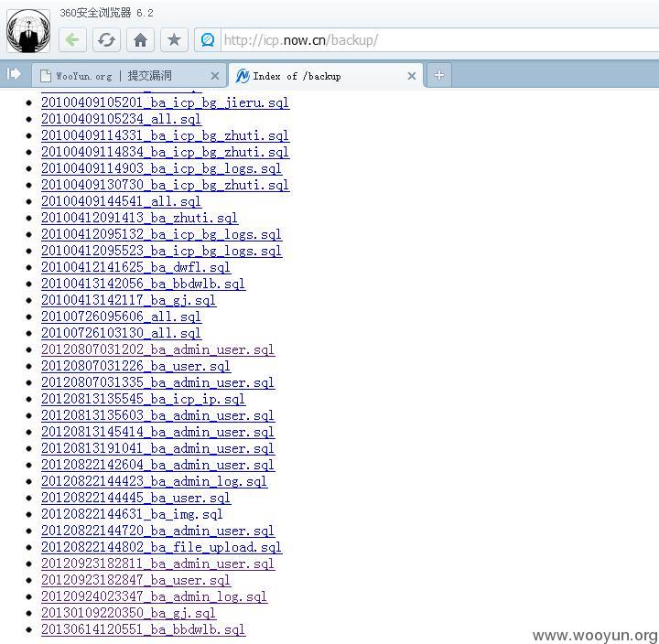Viewport: 659px width, 644px height.
Task: Reload the page with the refresh icon
Action: (x=106, y=40)
